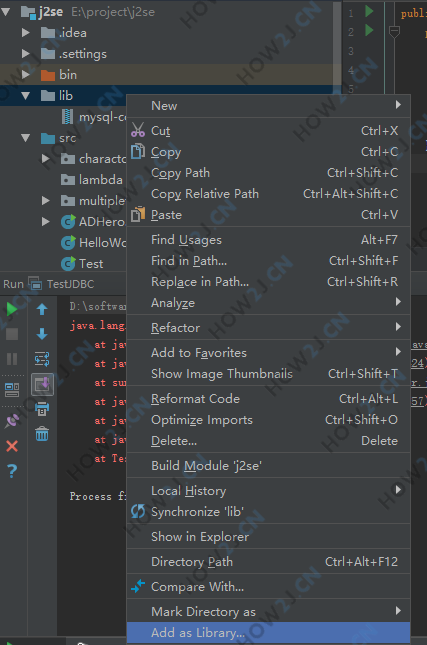The image size is (427, 645).
Task: Toggle the pin tab icon
Action: pyautogui.click(x=12, y=421)
